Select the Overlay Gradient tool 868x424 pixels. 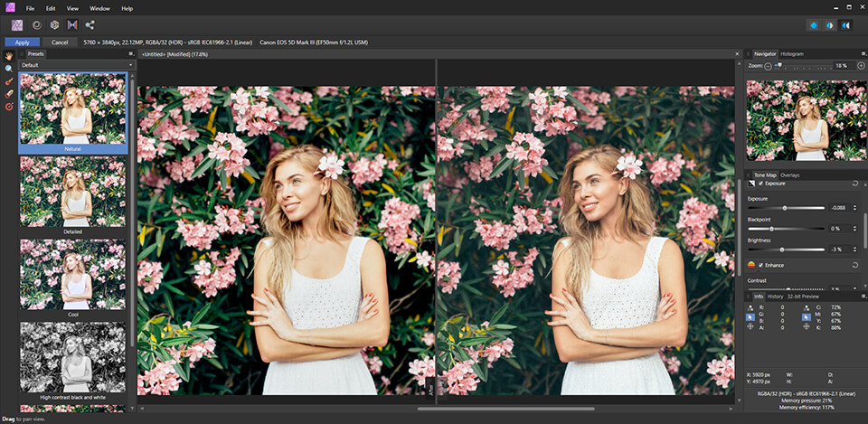coord(9,107)
